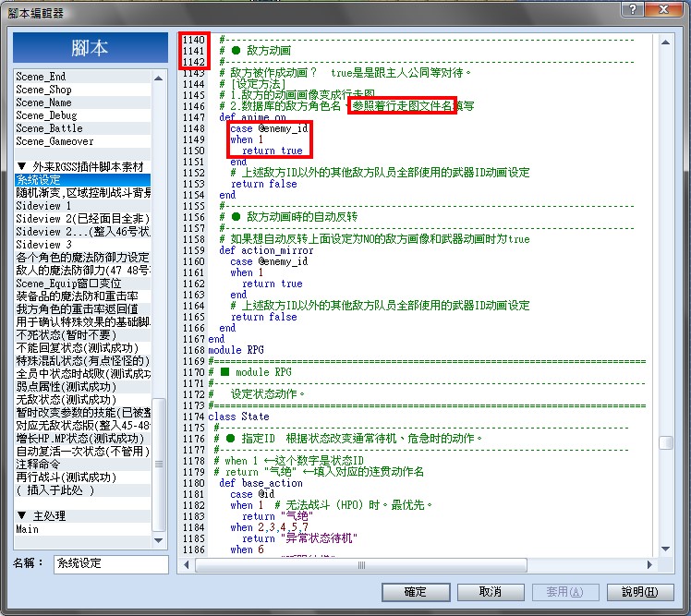
Task: Select ( 插入于此处 ) entry
Action: click(x=82, y=490)
